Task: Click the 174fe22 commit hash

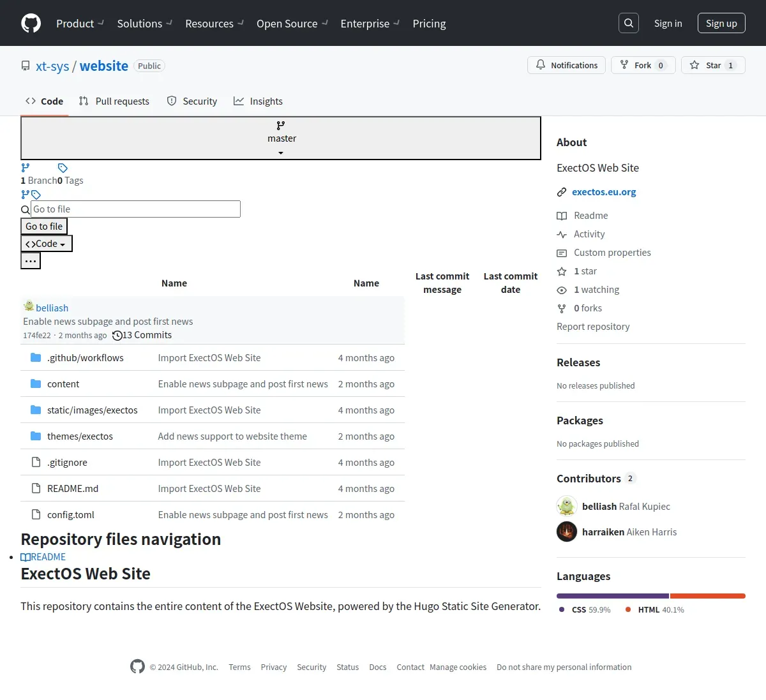Action: [37, 336]
